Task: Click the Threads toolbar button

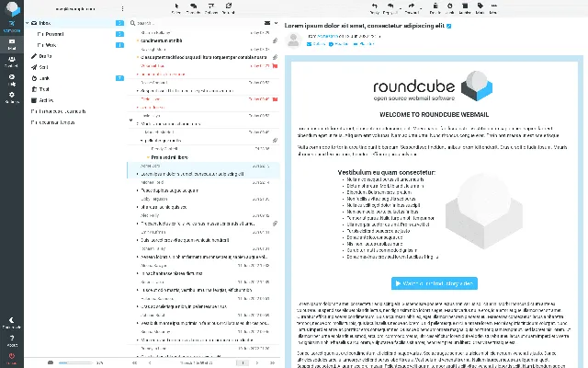Action: (x=193, y=8)
